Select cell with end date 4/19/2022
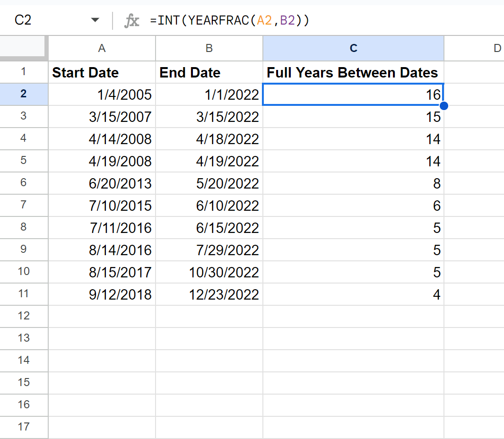The width and height of the screenshot is (504, 439). [209, 161]
